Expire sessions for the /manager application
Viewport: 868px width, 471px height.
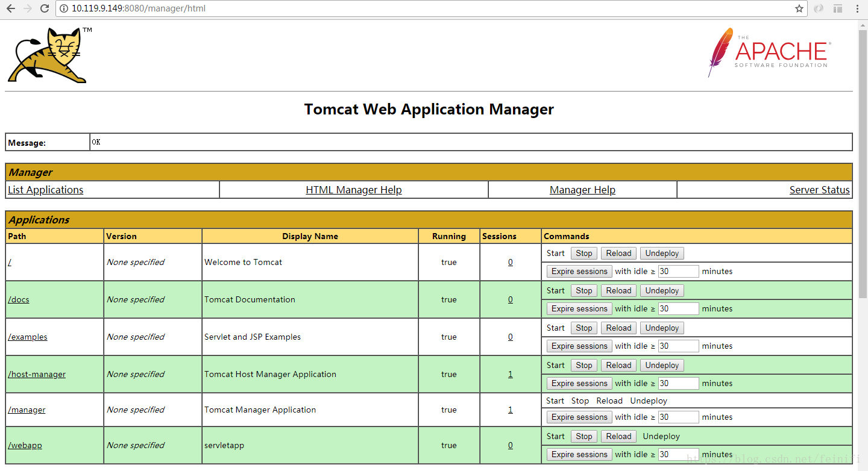[x=579, y=417]
